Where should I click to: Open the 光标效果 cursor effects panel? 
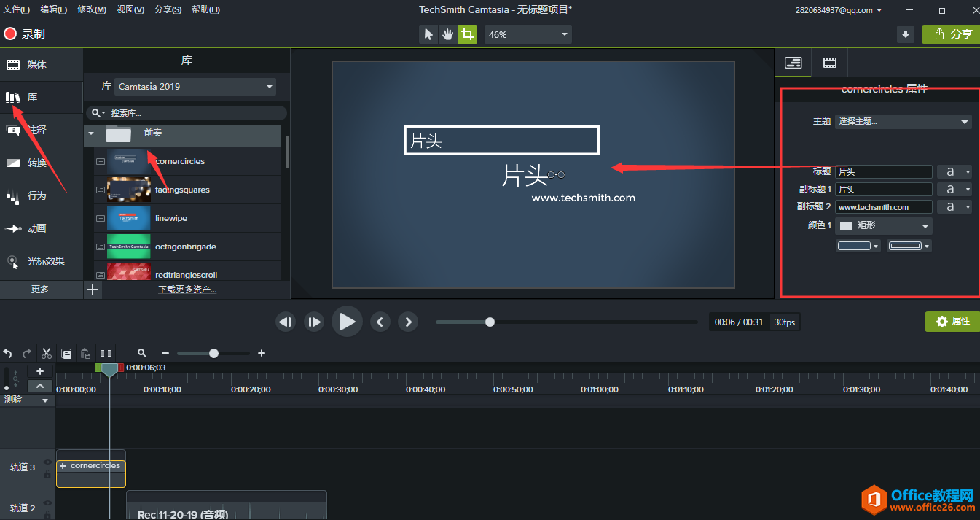pyautogui.click(x=42, y=261)
